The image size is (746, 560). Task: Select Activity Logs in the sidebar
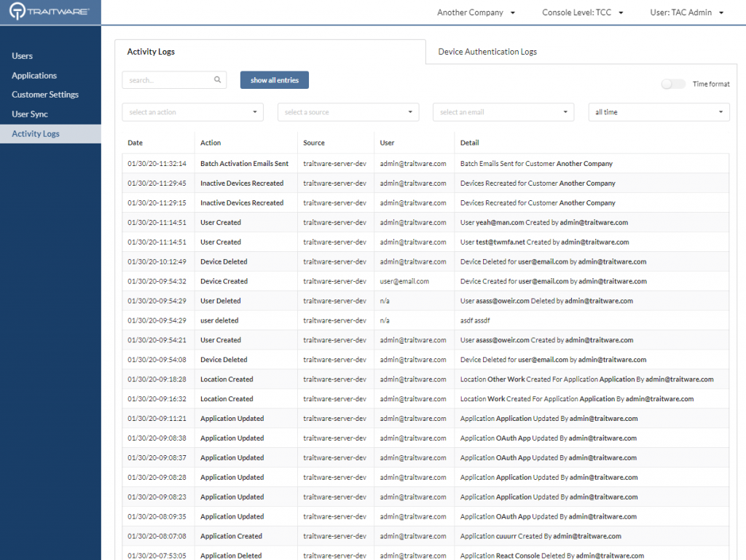pos(50,133)
